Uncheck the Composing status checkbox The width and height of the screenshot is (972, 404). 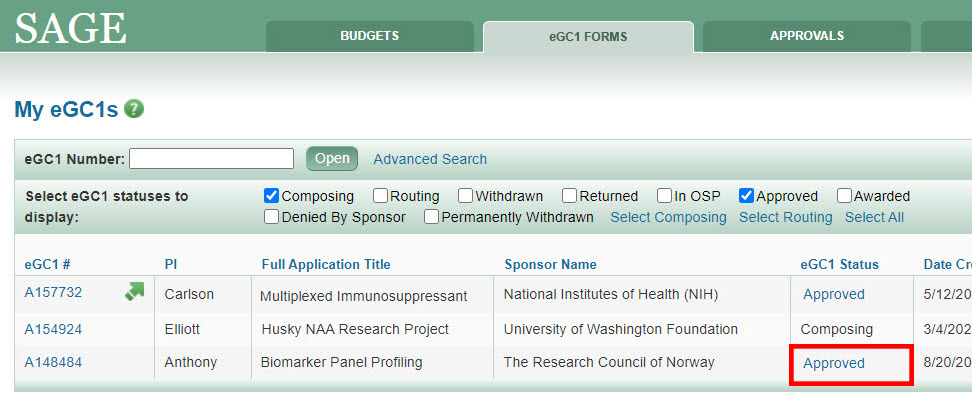pyautogui.click(x=271, y=196)
